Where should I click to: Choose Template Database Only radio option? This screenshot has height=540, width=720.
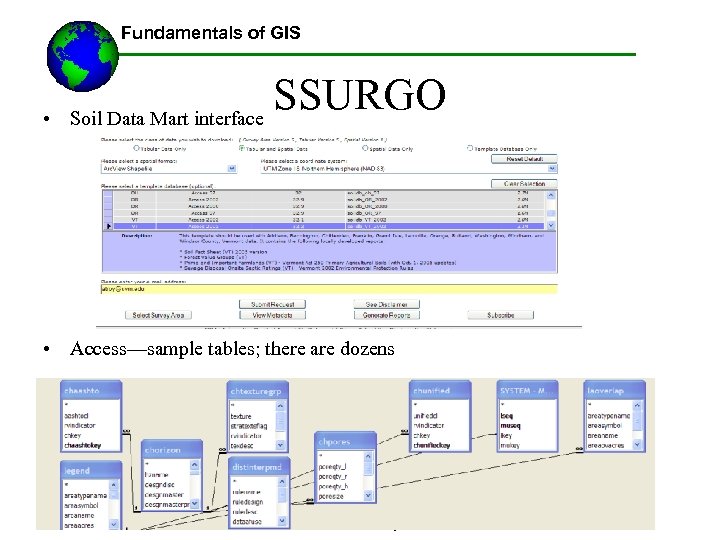(470, 148)
